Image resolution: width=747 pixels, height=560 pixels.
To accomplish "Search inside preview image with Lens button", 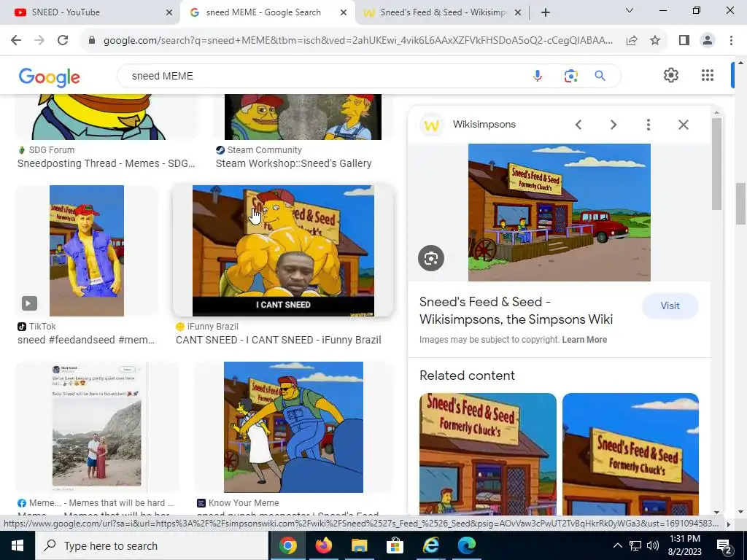I will [x=431, y=258].
